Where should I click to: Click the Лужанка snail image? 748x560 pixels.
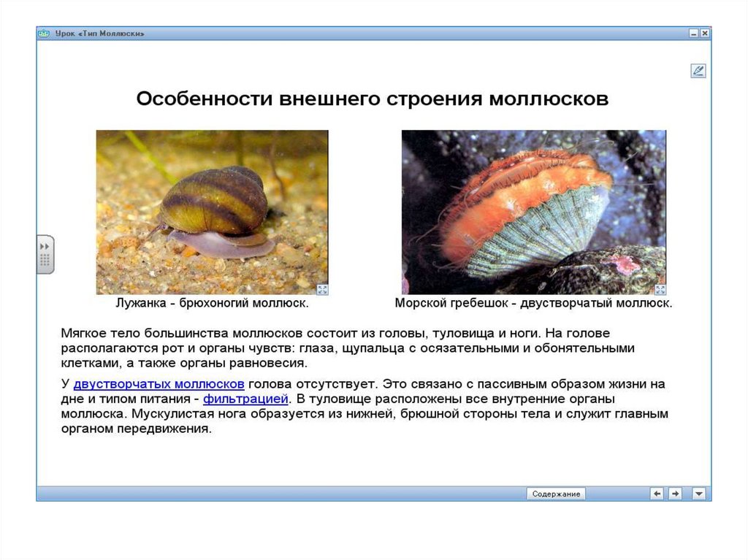212,212
